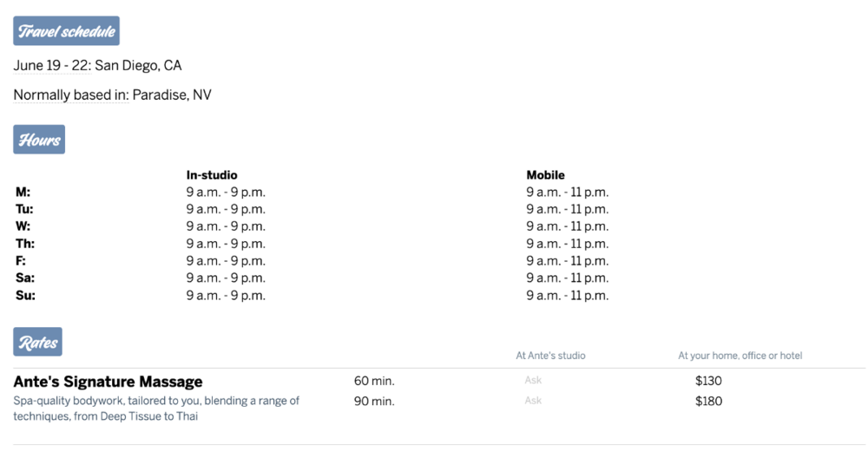Click the Th: day label
868x458 pixels.
pos(25,244)
